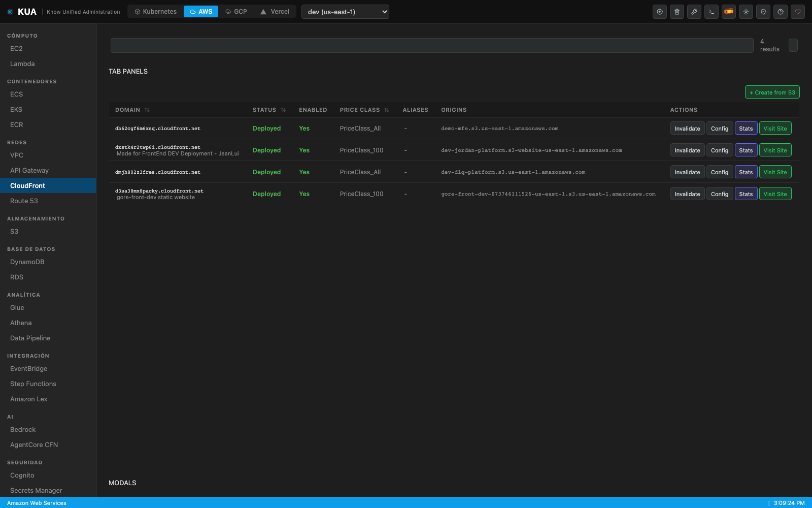The width and height of the screenshot is (812, 508).
Task: Click the red heart icon
Action: (x=798, y=12)
